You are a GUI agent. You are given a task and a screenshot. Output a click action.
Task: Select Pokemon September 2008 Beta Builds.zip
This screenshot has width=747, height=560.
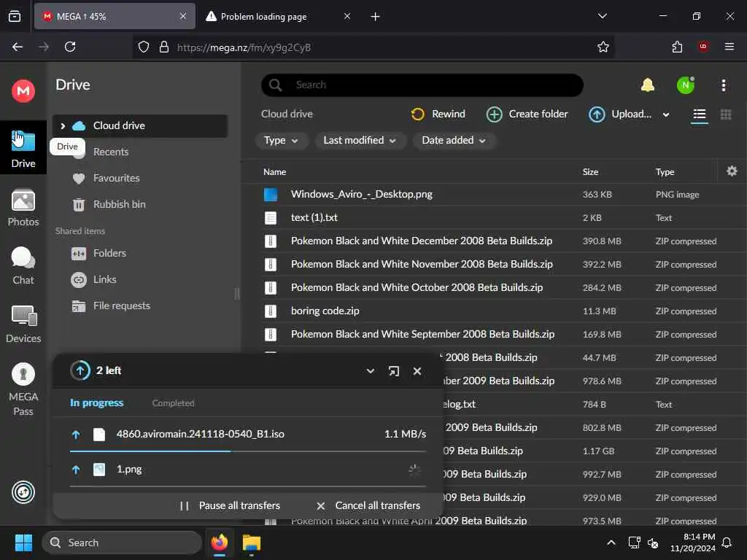click(x=495, y=334)
